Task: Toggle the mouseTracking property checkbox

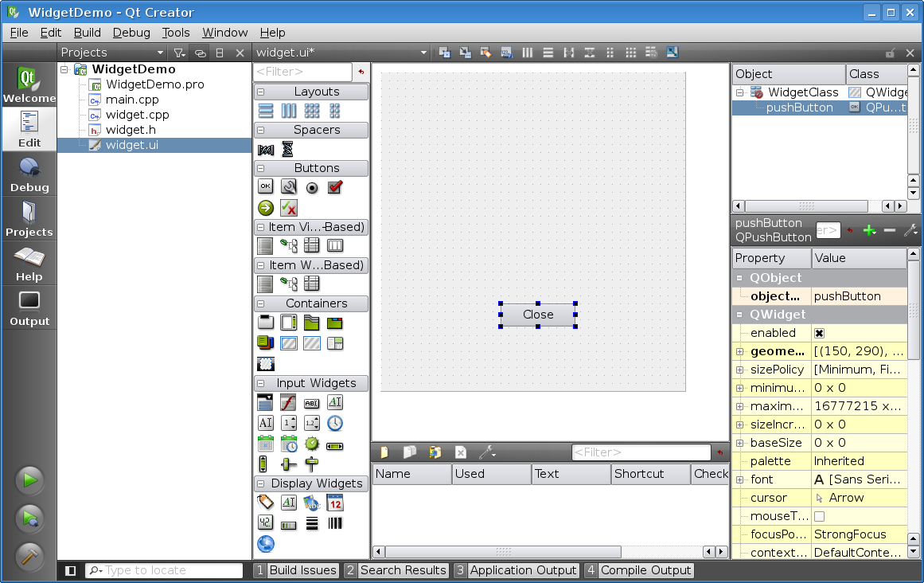Action: pos(819,516)
